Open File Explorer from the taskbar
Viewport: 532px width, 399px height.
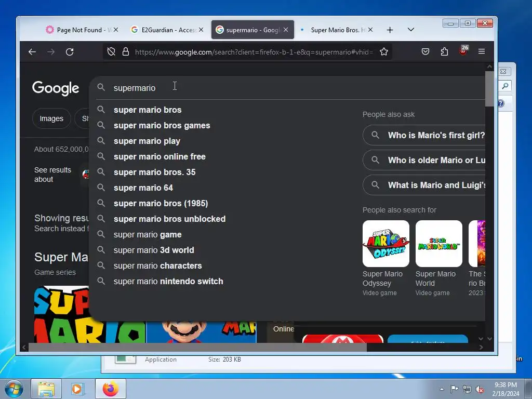pos(46,389)
